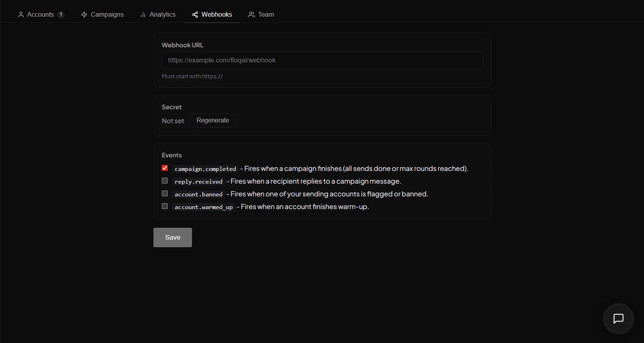Enable the reply.received event checkbox
Screen dimensions: 644x343
tap(165, 181)
